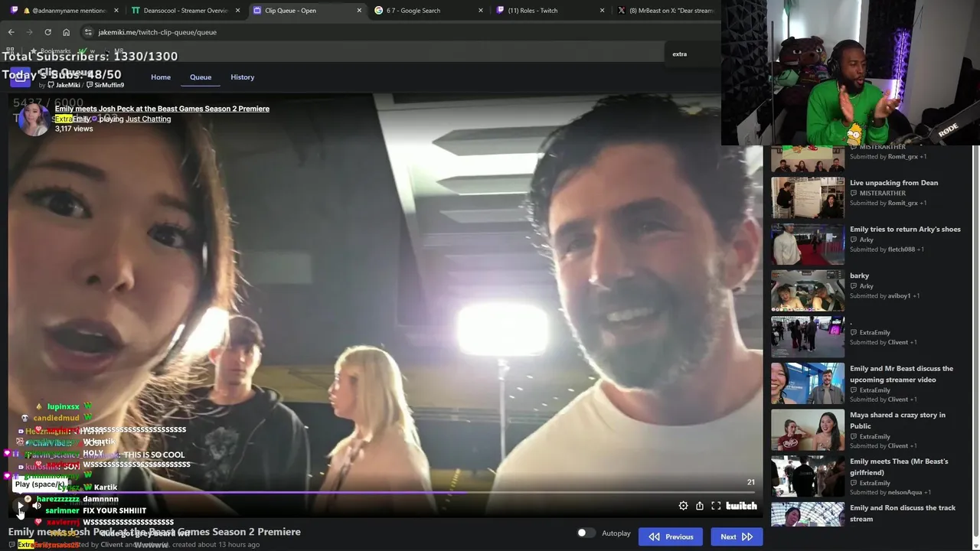Viewport: 980px width, 551px height.
Task: Click 'Submitted by nelsonAqua' text
Action: [x=890, y=492]
